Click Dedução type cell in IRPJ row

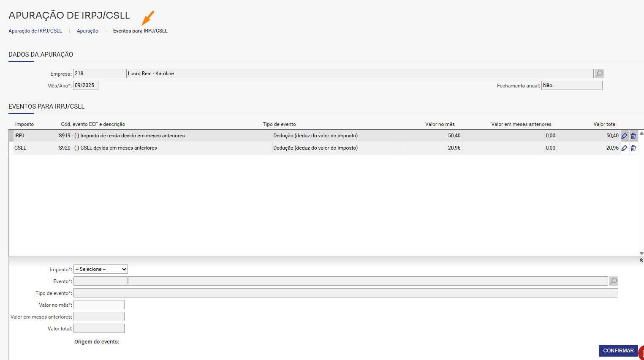pyautogui.click(x=315, y=136)
